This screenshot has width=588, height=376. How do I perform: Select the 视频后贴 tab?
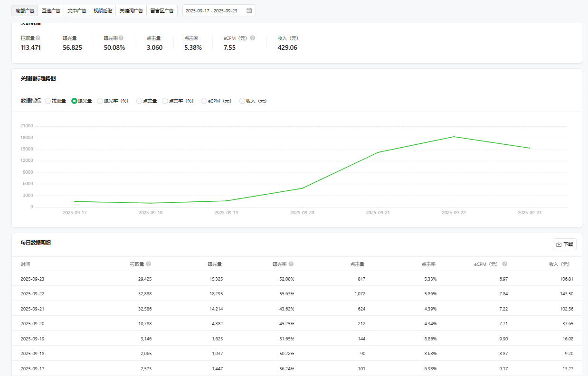(103, 10)
